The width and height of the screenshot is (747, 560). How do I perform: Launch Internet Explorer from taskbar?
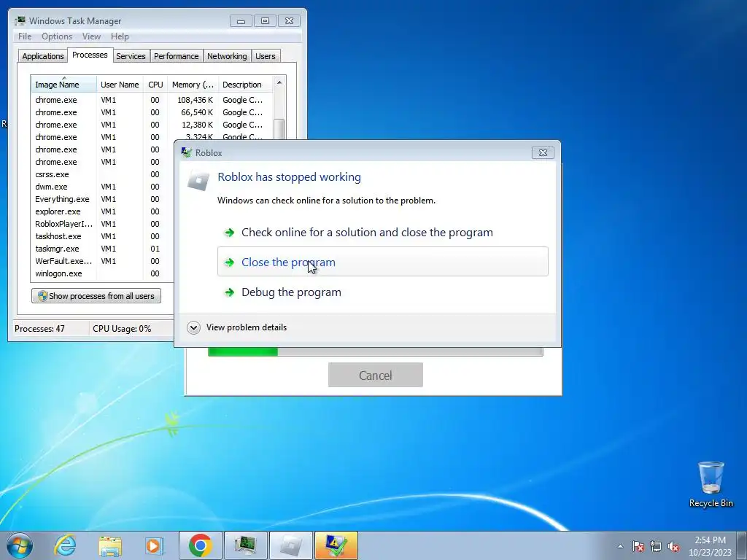pyautogui.click(x=65, y=545)
